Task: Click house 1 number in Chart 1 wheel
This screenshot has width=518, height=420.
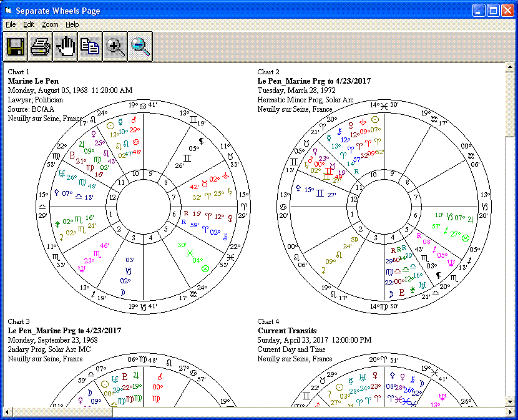Action: [111, 215]
